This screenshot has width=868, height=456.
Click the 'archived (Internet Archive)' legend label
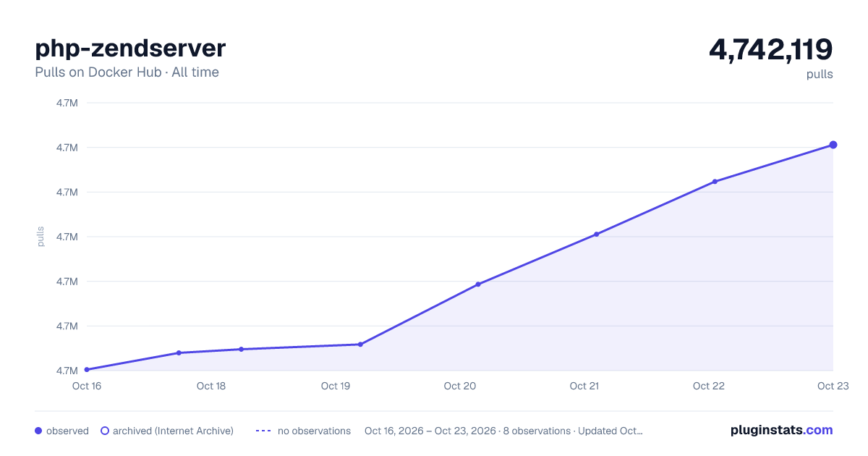point(173,431)
